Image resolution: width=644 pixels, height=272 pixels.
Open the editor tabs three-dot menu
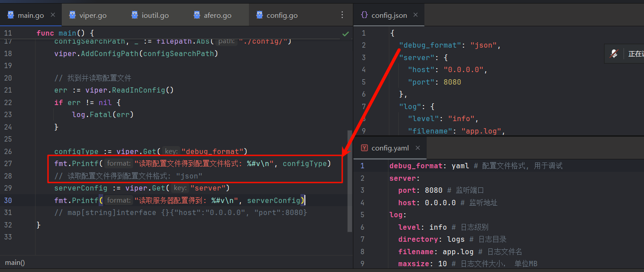(342, 15)
